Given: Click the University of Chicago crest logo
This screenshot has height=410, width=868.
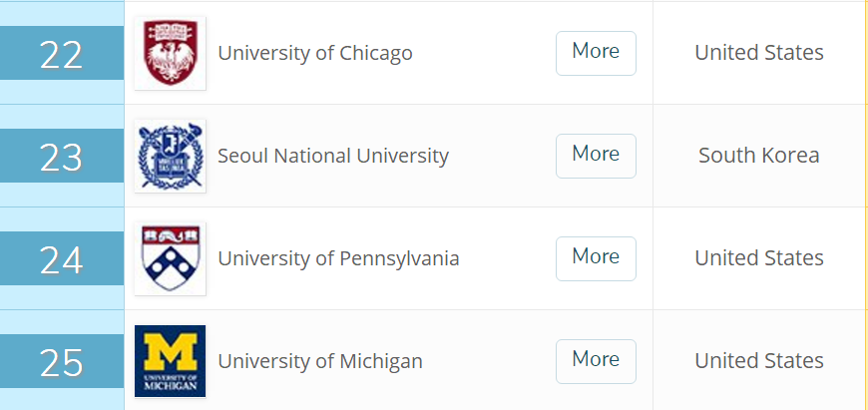Looking at the screenshot, I should click(170, 53).
